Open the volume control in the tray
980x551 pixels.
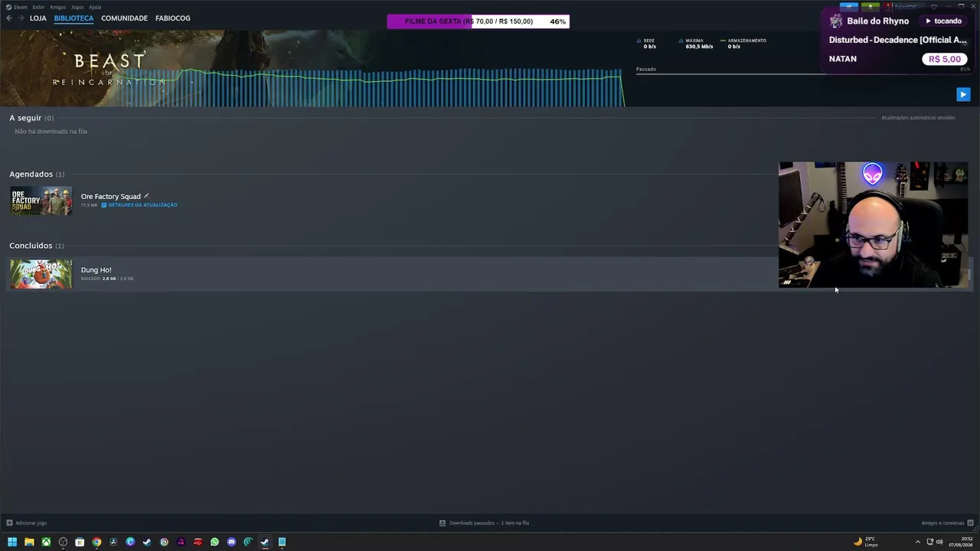click(939, 542)
